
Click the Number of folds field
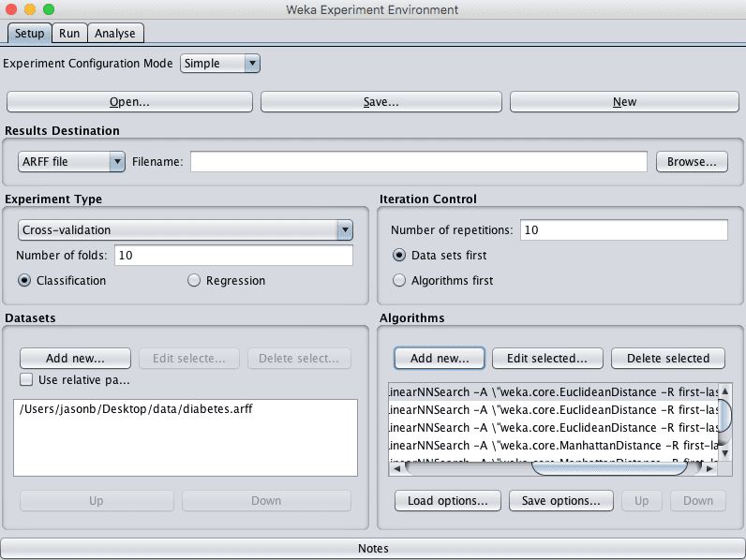tap(233, 256)
